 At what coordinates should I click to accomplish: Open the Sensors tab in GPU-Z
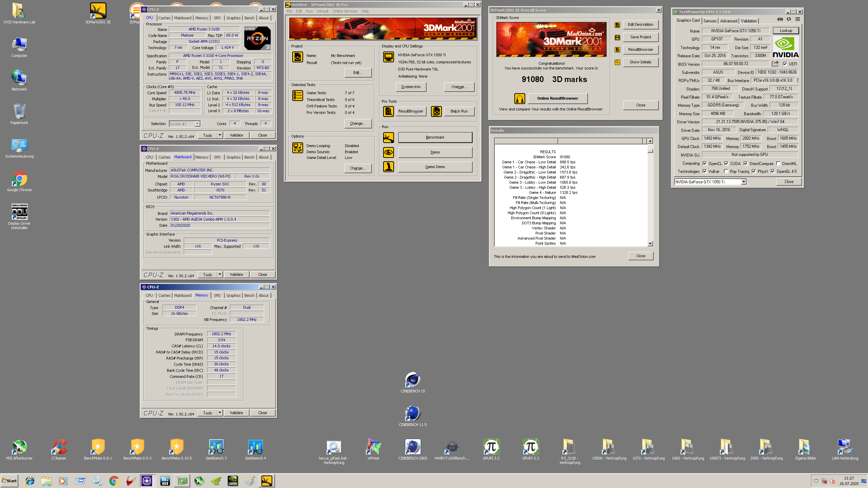[710, 21]
